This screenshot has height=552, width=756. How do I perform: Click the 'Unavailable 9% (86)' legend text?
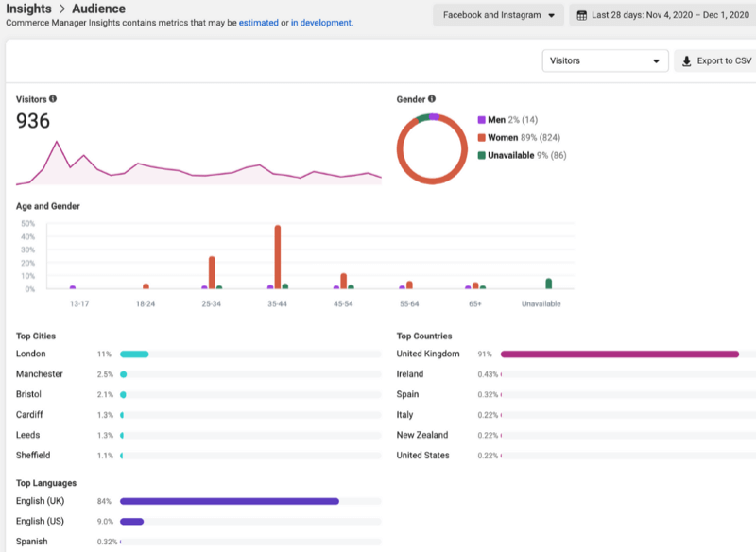[527, 155]
